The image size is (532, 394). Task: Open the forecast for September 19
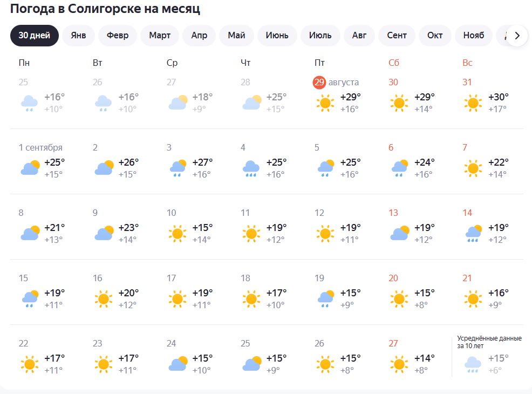click(338, 293)
